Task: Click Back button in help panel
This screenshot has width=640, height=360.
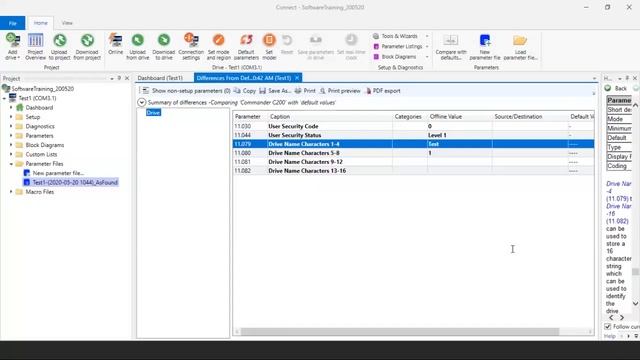Action: click(616, 88)
